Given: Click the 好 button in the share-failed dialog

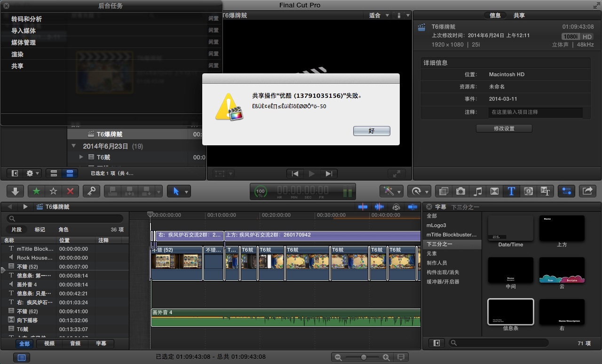Looking at the screenshot, I should tap(372, 131).
